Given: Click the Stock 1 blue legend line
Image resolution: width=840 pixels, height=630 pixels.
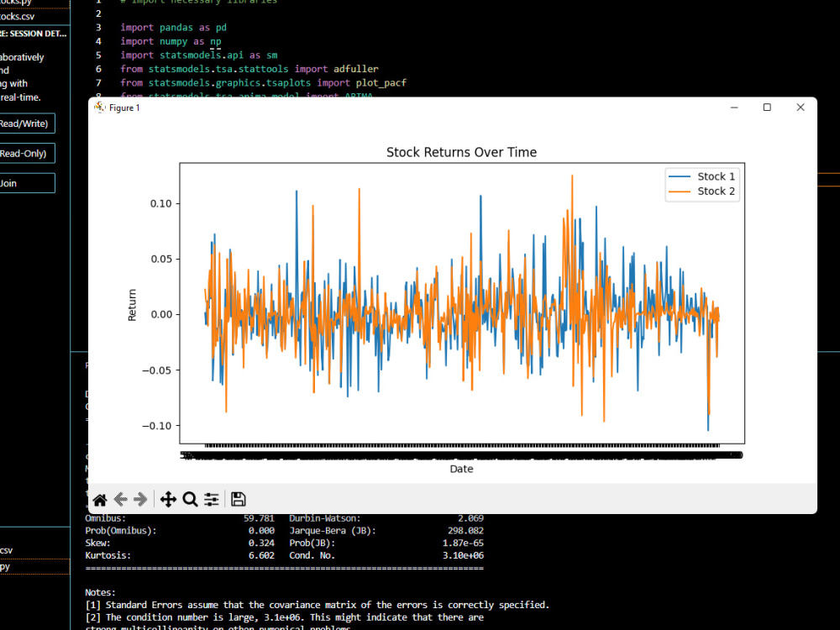Looking at the screenshot, I should pos(680,176).
